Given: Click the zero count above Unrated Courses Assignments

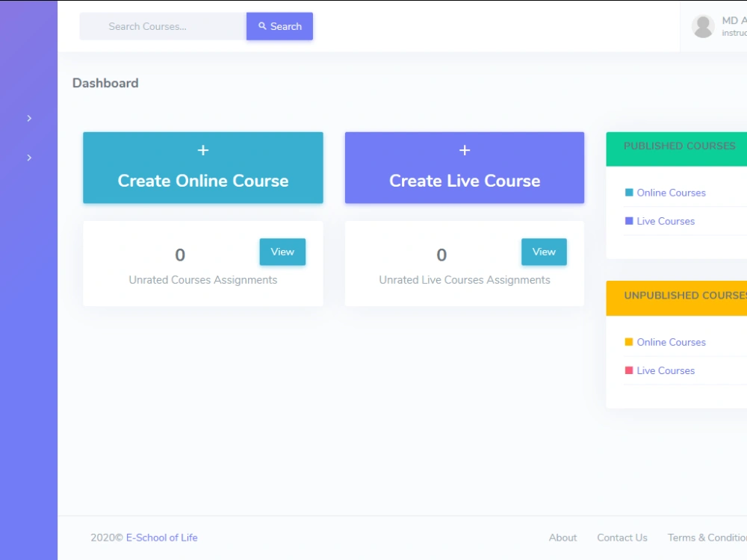Looking at the screenshot, I should (x=180, y=255).
